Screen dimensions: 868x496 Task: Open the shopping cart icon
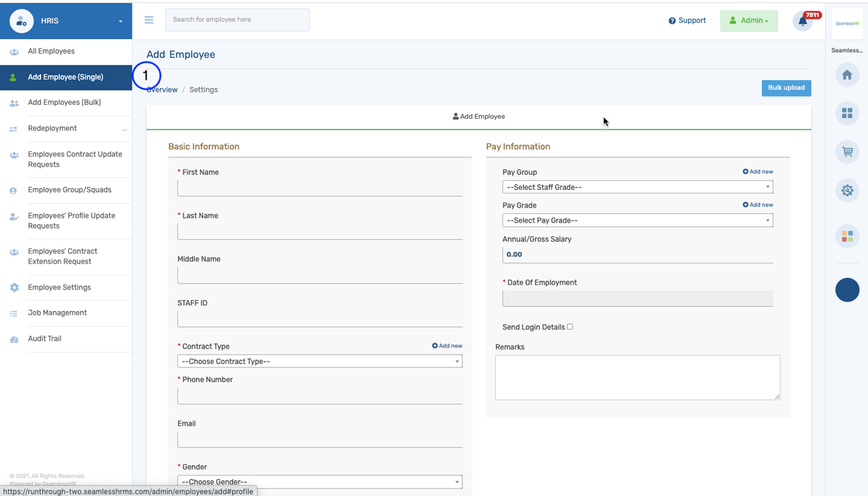[x=847, y=151]
